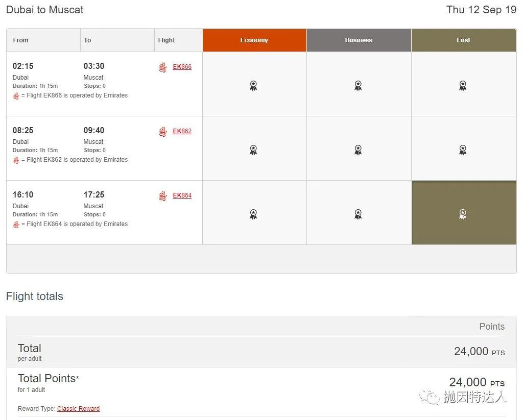Viewport: 524px width, 420px height.
Task: Pick Business reward seat on EK864
Action: [358, 214]
